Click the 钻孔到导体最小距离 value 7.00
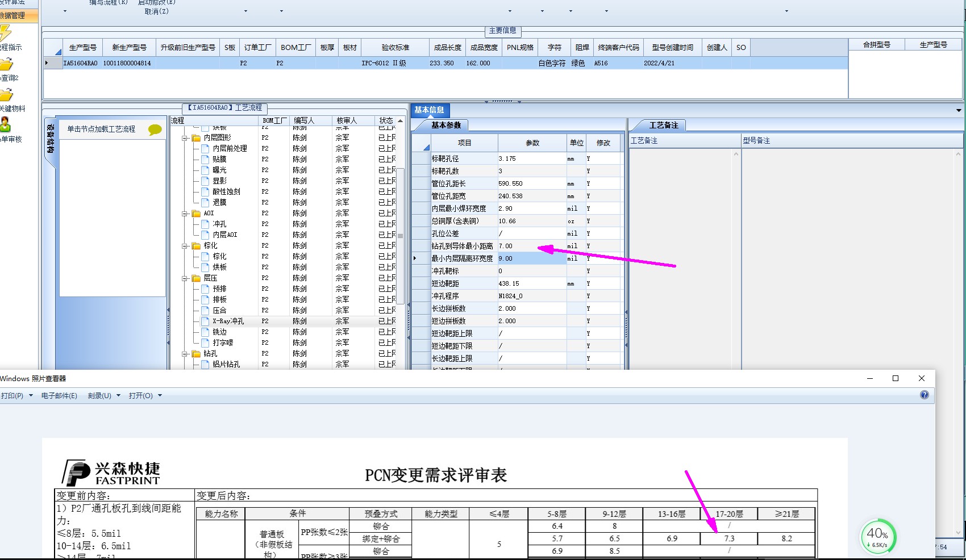966x560 pixels. pos(532,246)
